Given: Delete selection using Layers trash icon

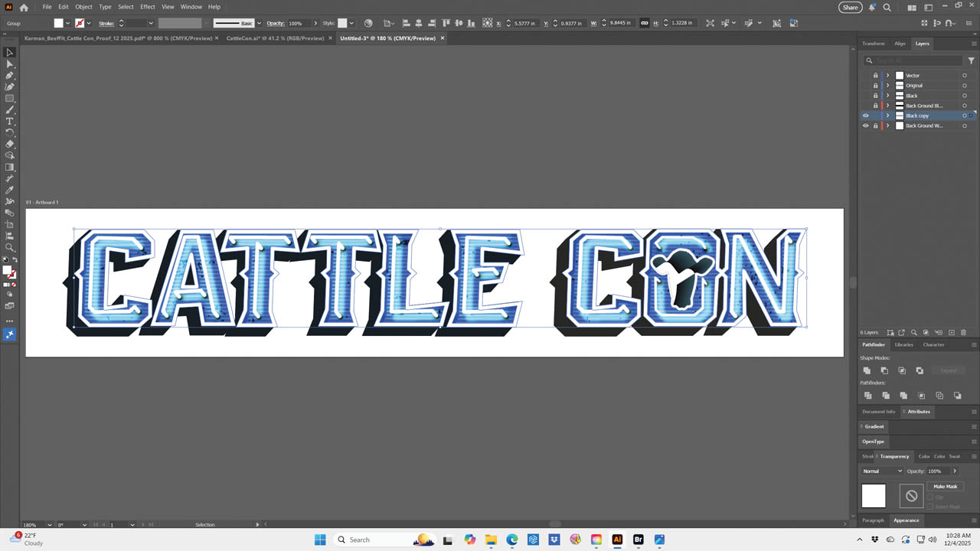Looking at the screenshot, I should [x=964, y=333].
